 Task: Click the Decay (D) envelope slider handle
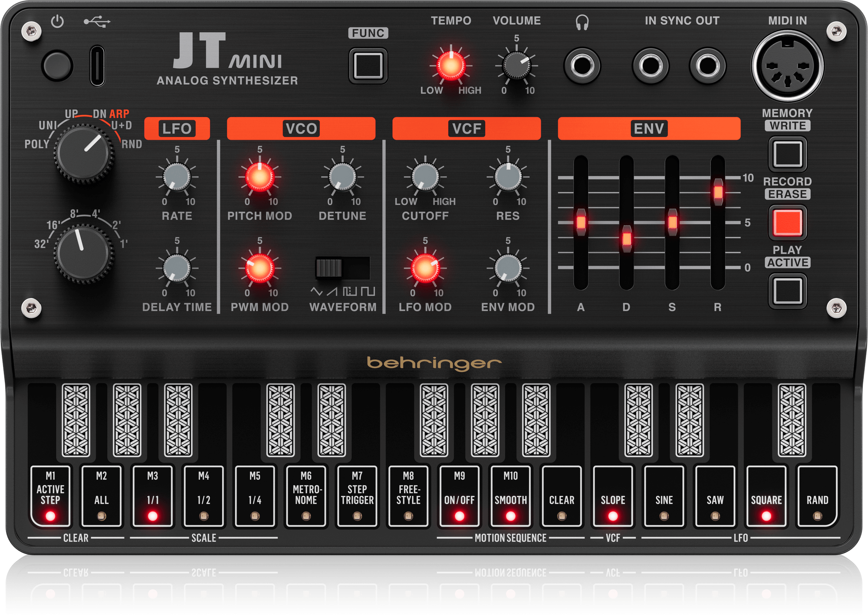coord(627,239)
